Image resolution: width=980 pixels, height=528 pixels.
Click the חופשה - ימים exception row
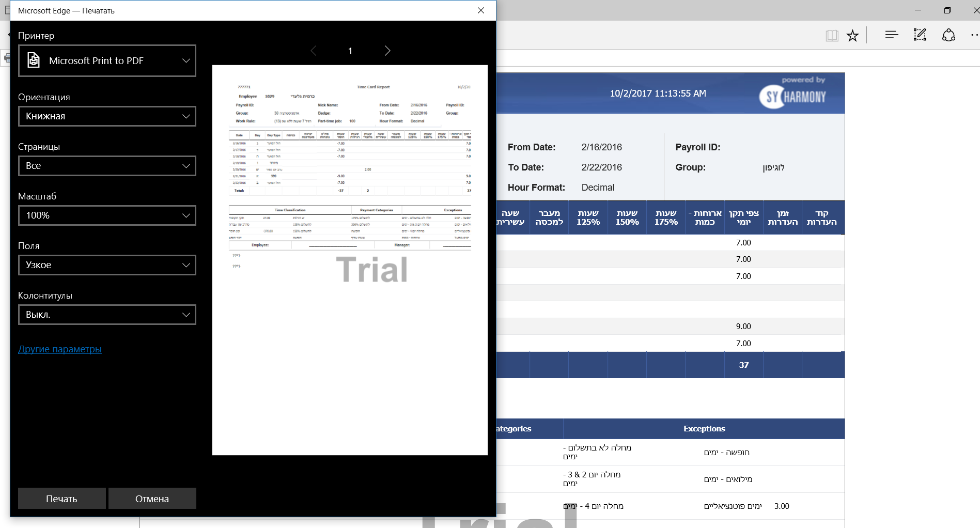pyautogui.click(x=726, y=453)
